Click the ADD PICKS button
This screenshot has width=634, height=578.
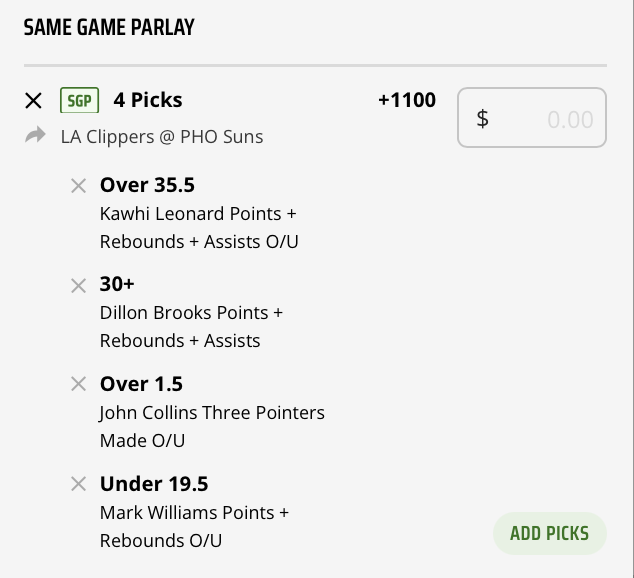coord(549,533)
